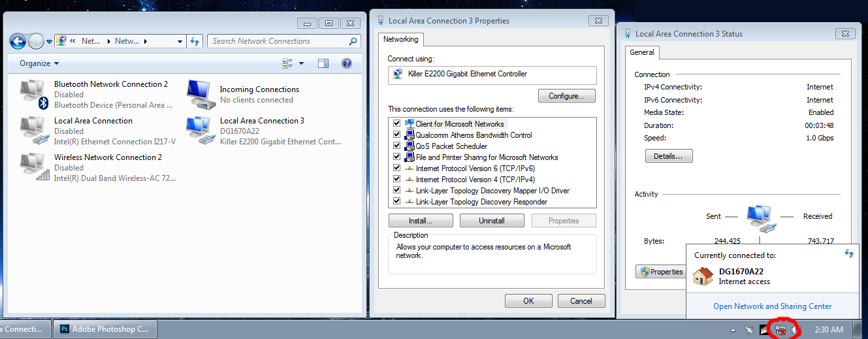Click Properties button in Status window
The image size is (868, 339).
pos(661,272)
